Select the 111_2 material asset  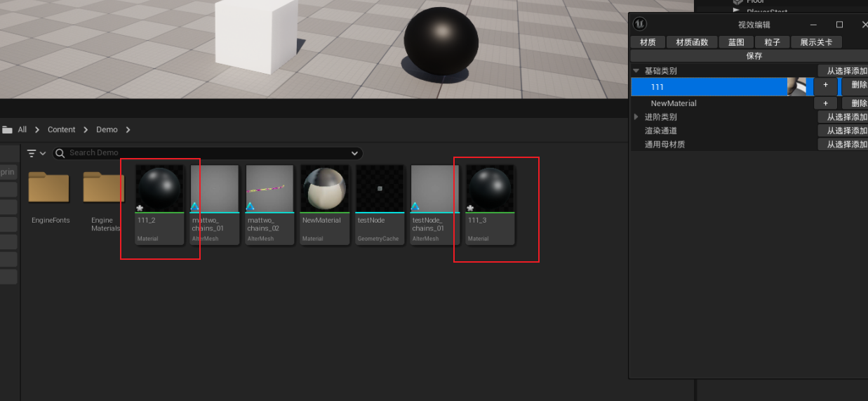(x=159, y=189)
